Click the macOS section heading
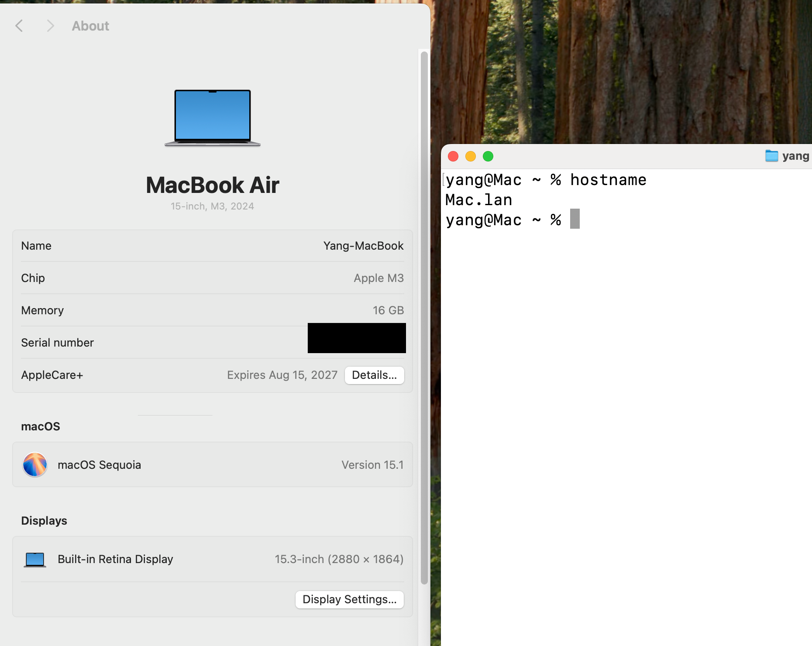This screenshot has width=812, height=646. click(41, 426)
